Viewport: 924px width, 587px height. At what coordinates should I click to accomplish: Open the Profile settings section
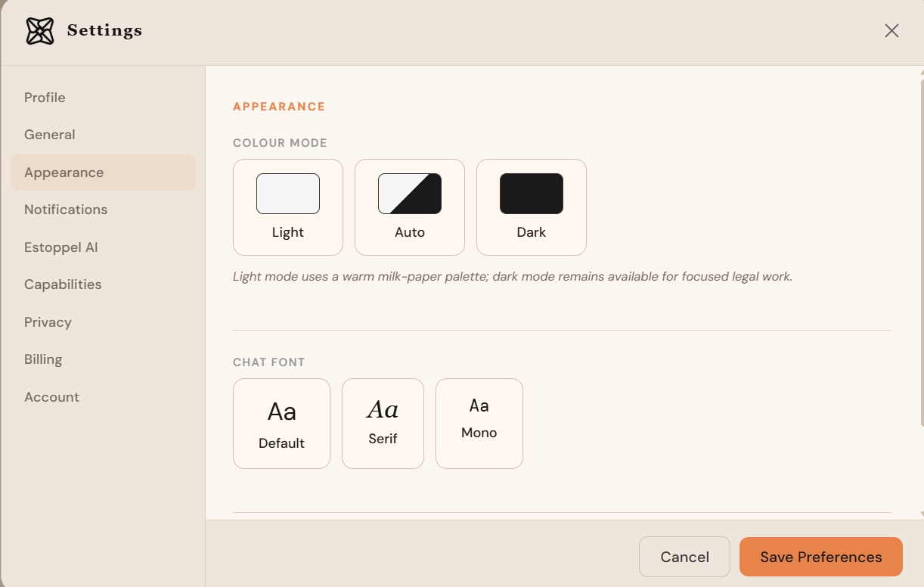pos(103,98)
